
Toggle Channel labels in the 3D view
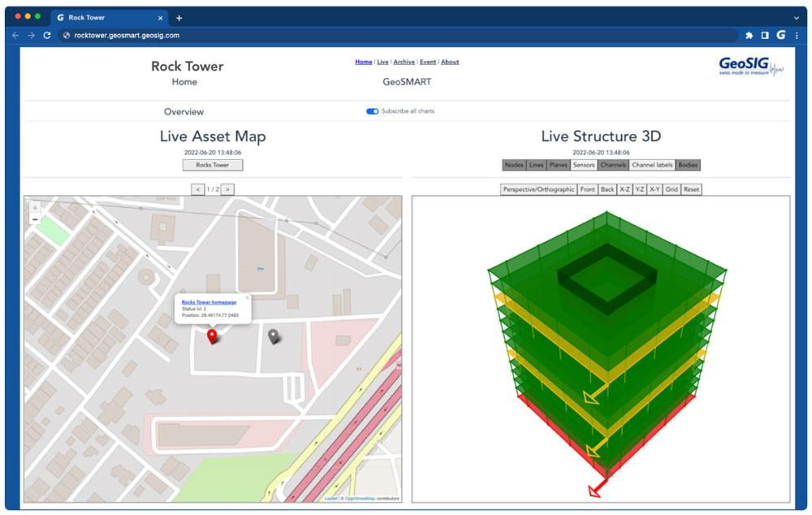point(652,165)
